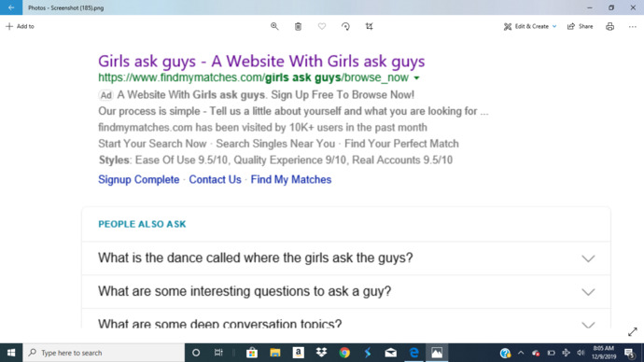Open the Edit & Create dropdown
Viewport: 644px width, 362px height.
(x=530, y=26)
